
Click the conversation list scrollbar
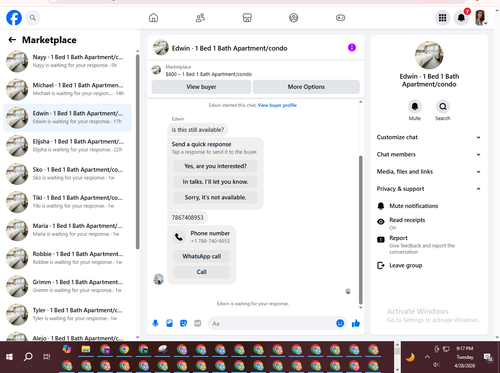coord(137,152)
